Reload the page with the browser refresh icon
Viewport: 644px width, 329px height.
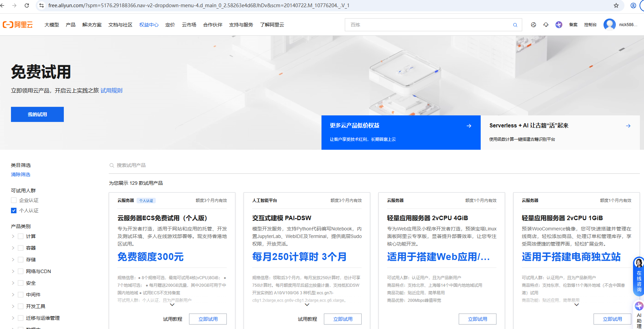click(27, 5)
